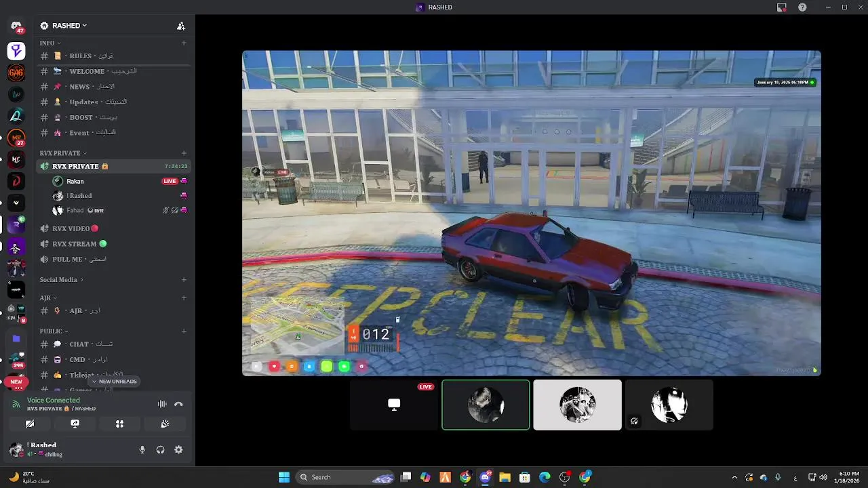This screenshot has height=488, width=868.
Task: Open the soundboard icon
Action: point(165,424)
